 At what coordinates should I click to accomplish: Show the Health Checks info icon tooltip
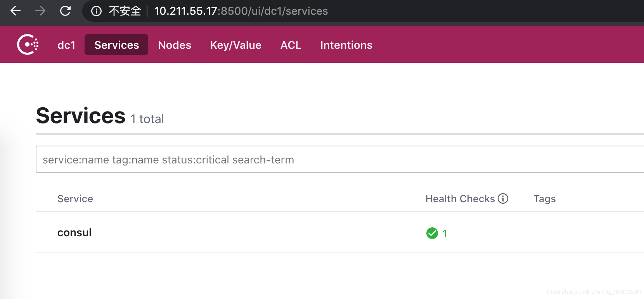click(503, 198)
